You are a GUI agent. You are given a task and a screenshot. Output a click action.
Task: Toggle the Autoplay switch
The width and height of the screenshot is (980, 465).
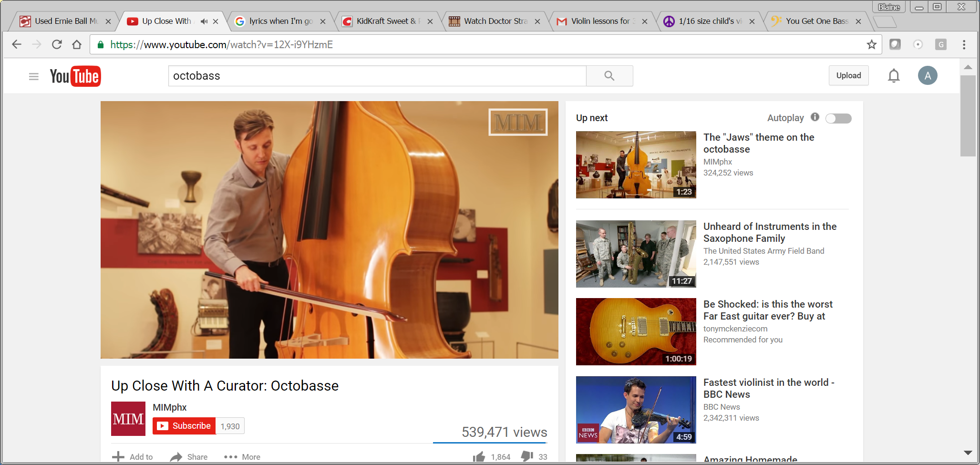pos(838,118)
